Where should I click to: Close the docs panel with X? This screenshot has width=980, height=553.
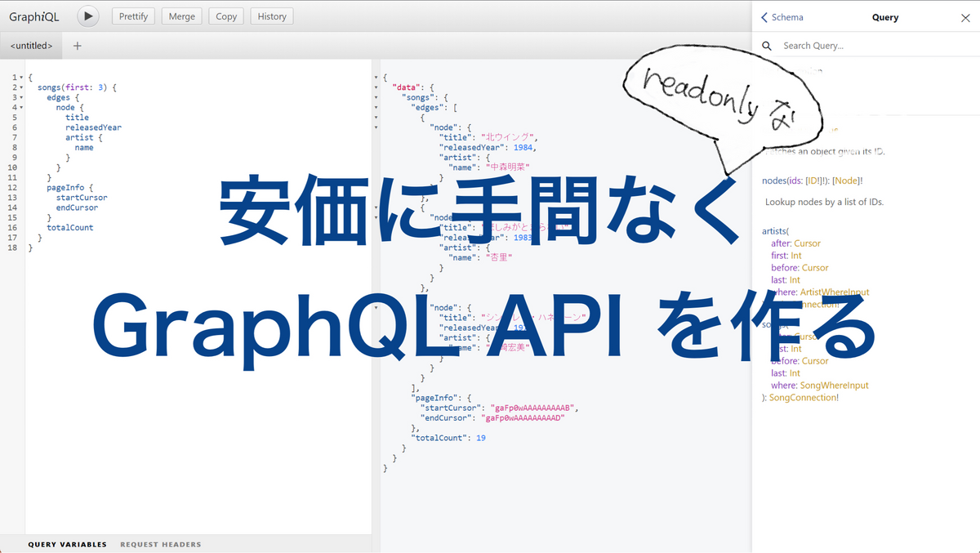[x=964, y=17]
